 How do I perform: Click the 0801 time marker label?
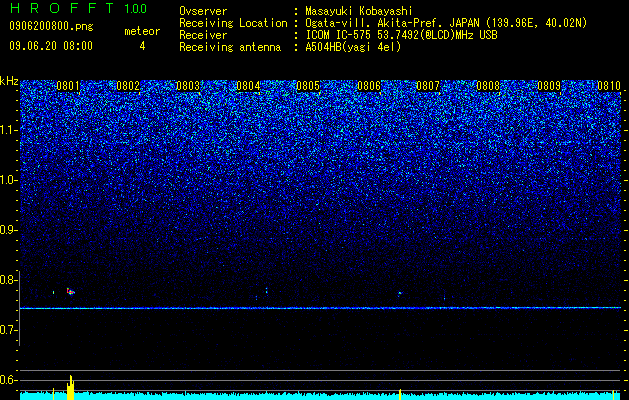tap(68, 86)
